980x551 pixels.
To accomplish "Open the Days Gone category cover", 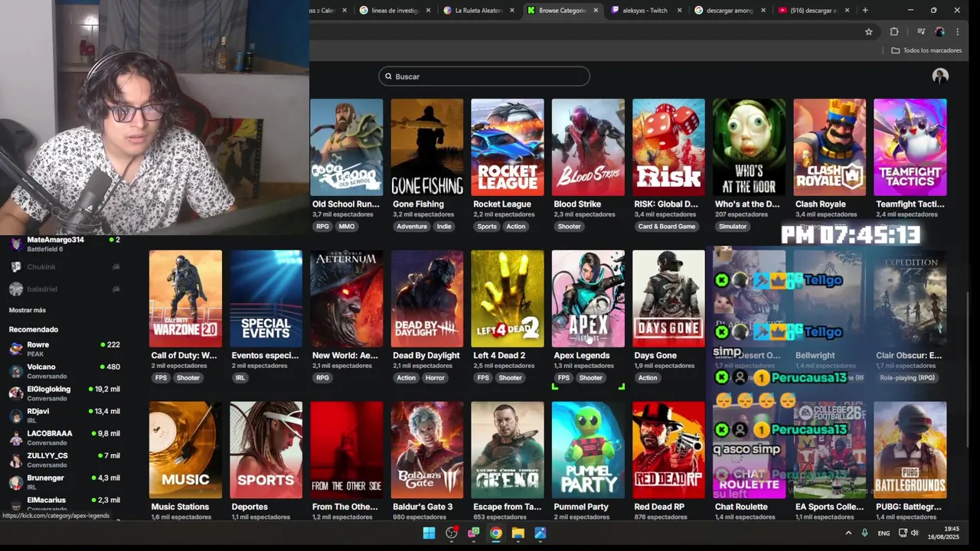I will pos(668,298).
